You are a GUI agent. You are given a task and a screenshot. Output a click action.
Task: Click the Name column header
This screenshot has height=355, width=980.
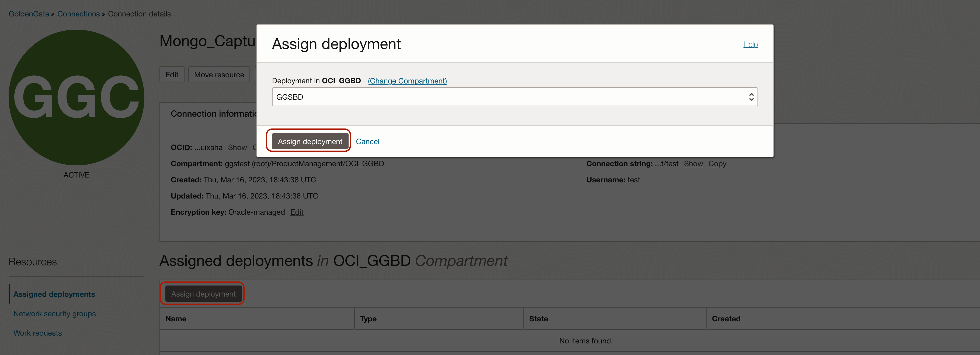[176, 319]
